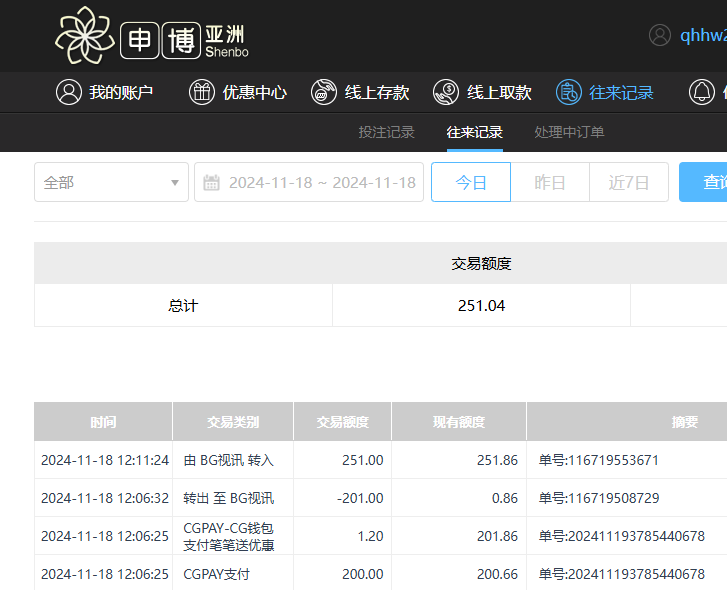This screenshot has height=590, width=727.
Task: Switch to the 投注记录 tab
Action: point(386,132)
